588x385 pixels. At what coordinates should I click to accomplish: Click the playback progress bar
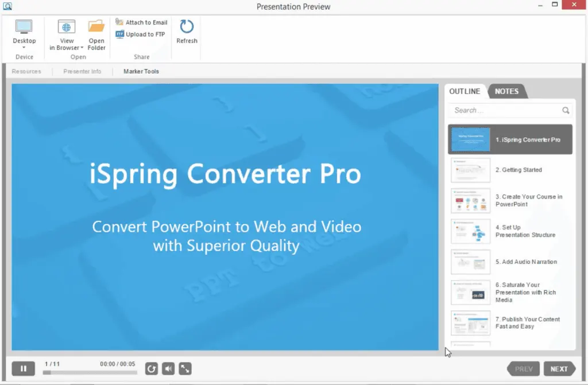pos(90,372)
